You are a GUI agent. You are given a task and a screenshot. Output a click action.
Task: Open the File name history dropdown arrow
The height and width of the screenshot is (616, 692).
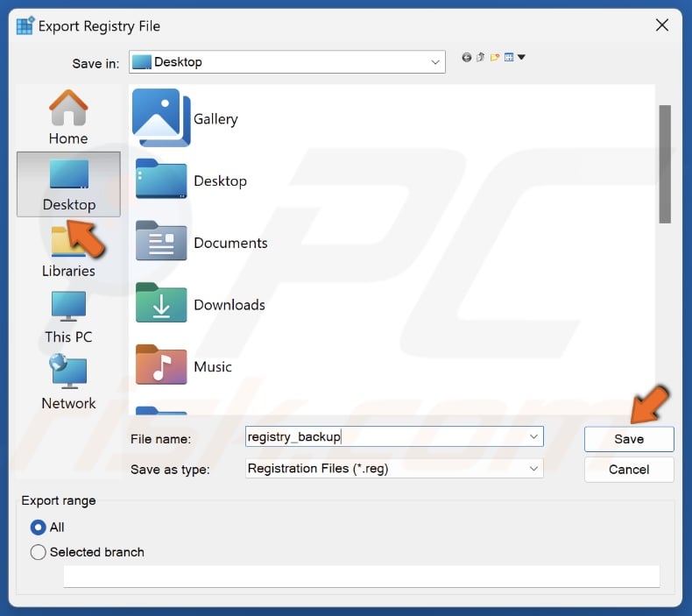pyautogui.click(x=533, y=436)
